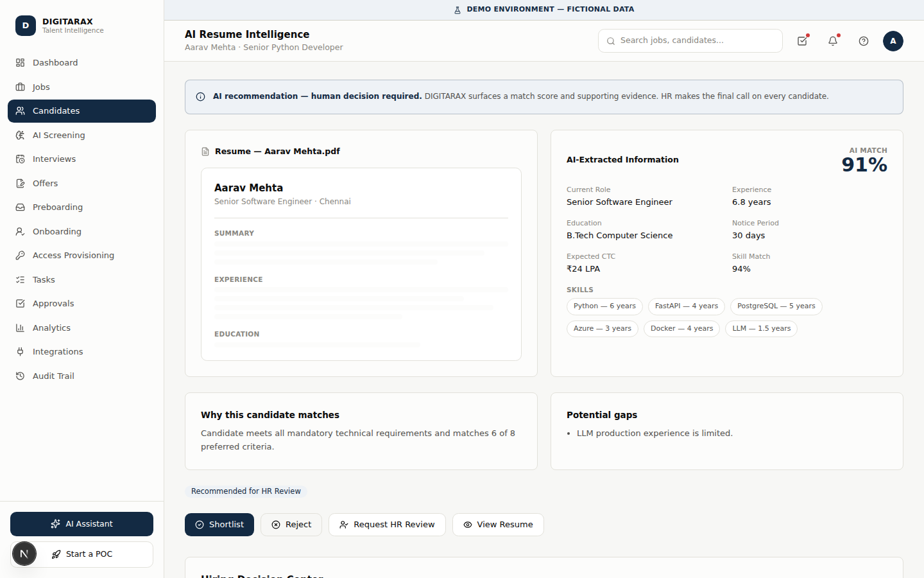
Task: Open the Tasks sidebar item
Action: (x=81, y=279)
